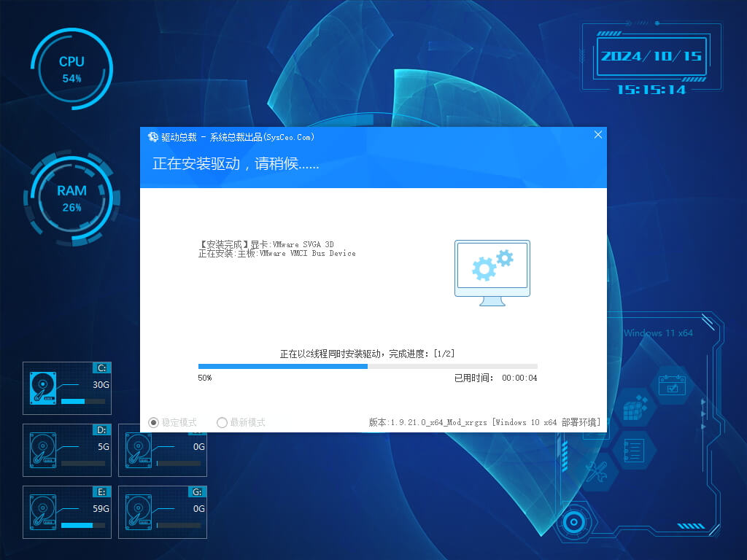747x560 pixels.
Task: Click the D: drive disk icon
Action: pos(43,448)
